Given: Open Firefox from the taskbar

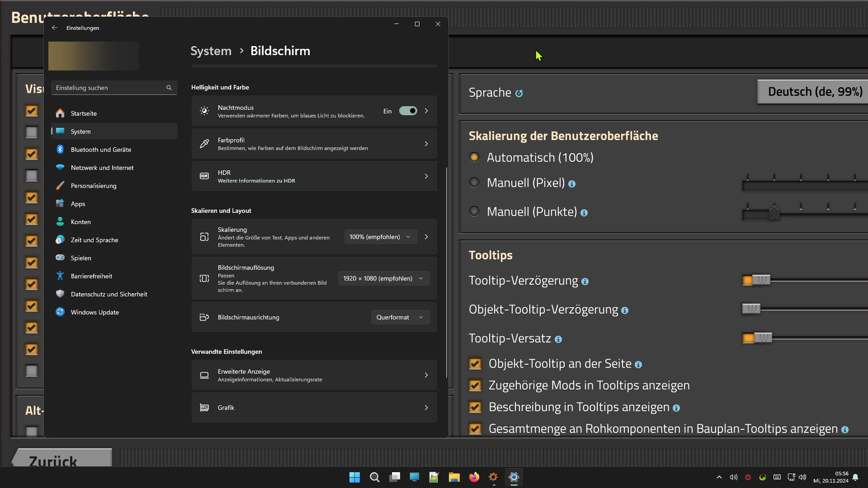Looking at the screenshot, I should 474,478.
